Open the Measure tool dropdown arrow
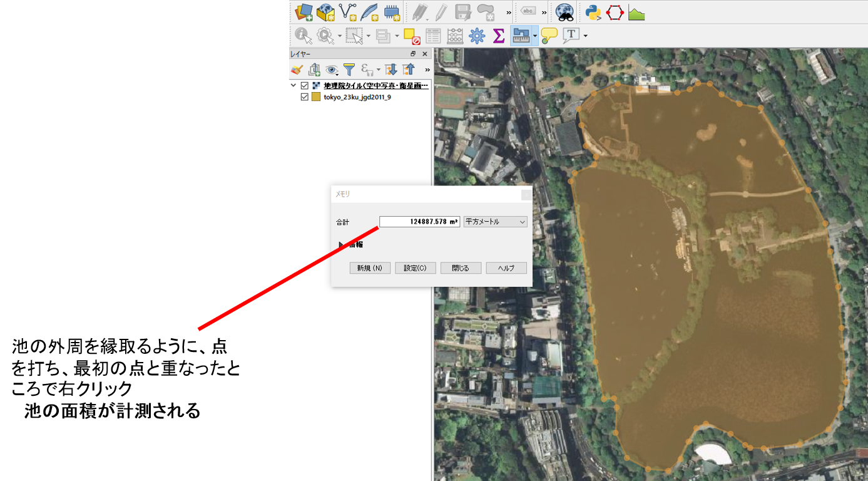Screen dimensions: 868x481 point(535,36)
